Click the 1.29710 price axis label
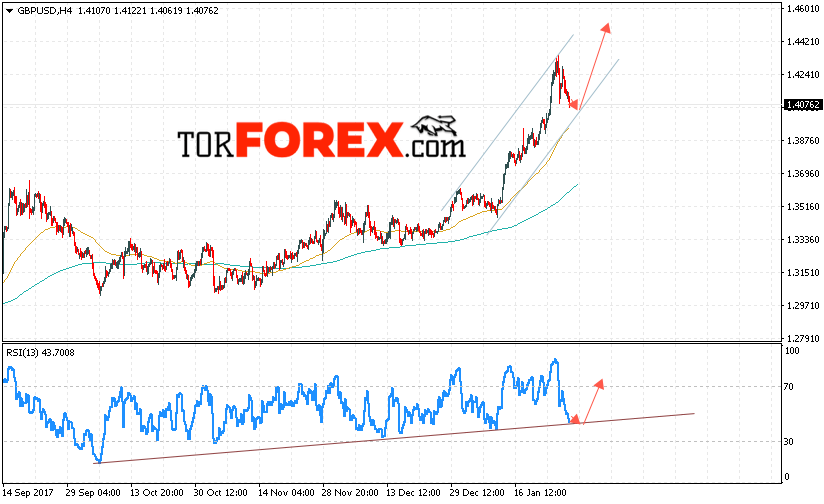Image resolution: width=824 pixels, height=504 pixels. point(803,305)
